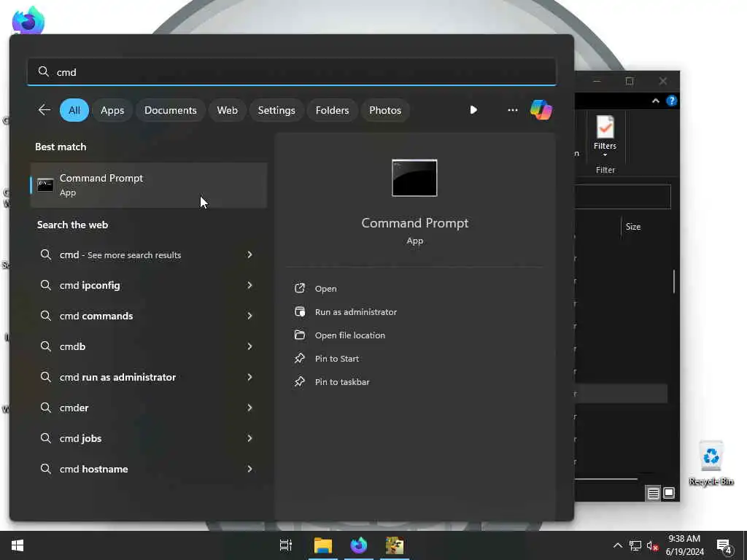Open the Windows Start button
747x560 pixels.
click(18, 545)
